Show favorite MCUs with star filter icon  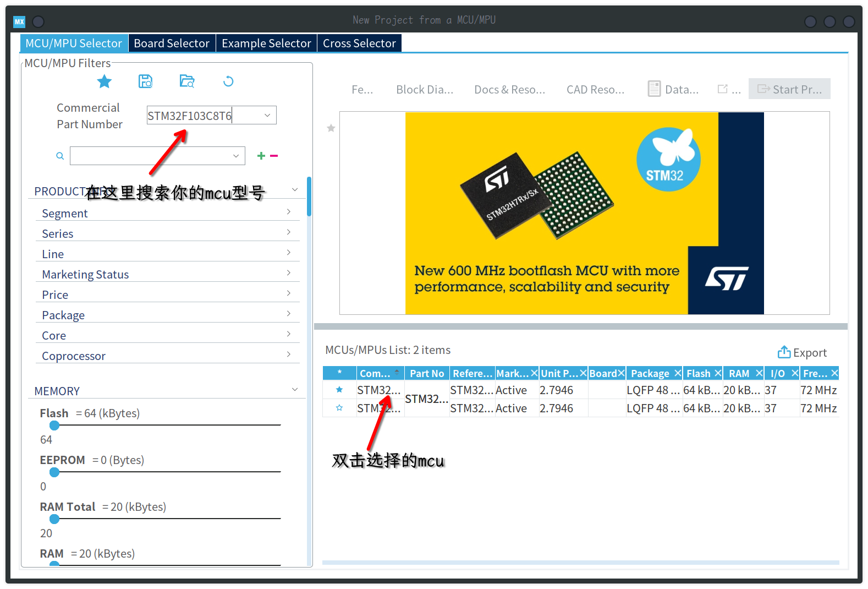coord(104,82)
